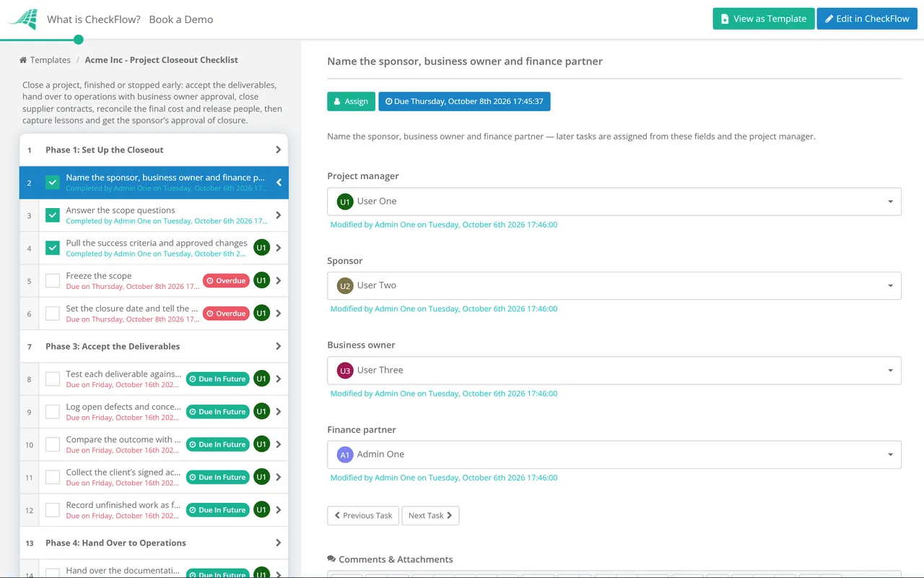The width and height of the screenshot is (924, 578).
Task: Tick the Freeze the scope checkbox
Action: click(53, 280)
